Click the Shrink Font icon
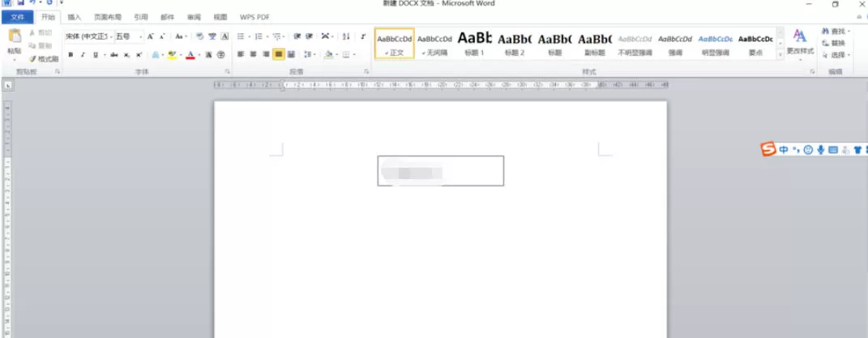Viewport: 868px width, 338px height. click(x=162, y=36)
